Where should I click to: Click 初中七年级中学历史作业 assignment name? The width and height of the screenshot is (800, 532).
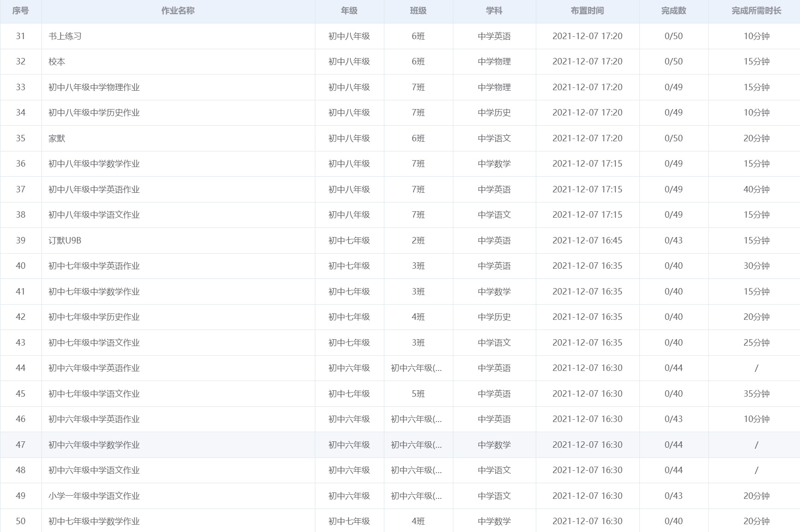coord(94,317)
